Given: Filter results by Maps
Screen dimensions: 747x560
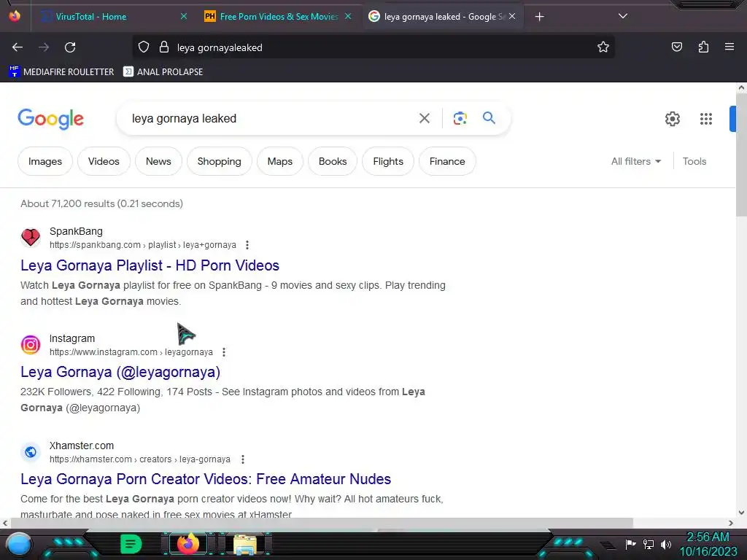Looking at the screenshot, I should pos(280,161).
